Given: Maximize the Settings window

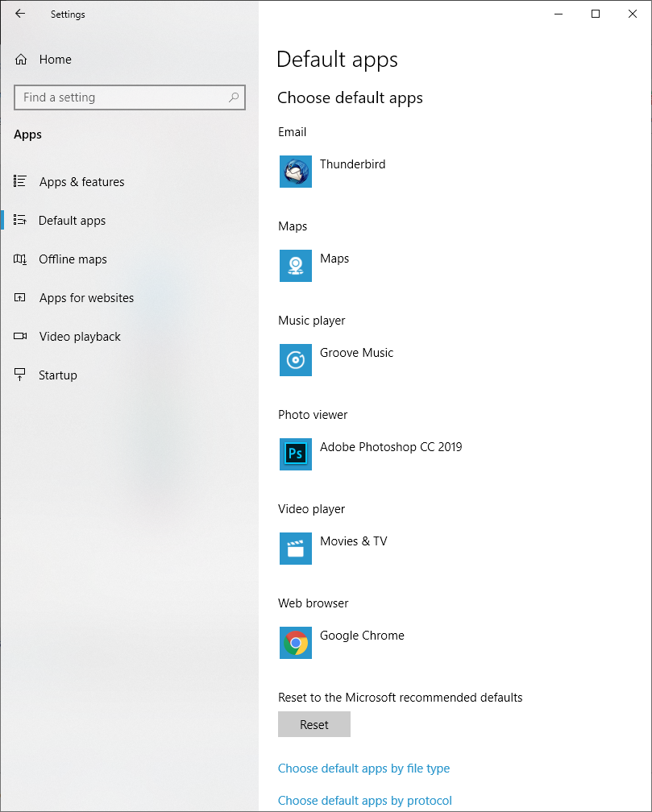Looking at the screenshot, I should [596, 14].
